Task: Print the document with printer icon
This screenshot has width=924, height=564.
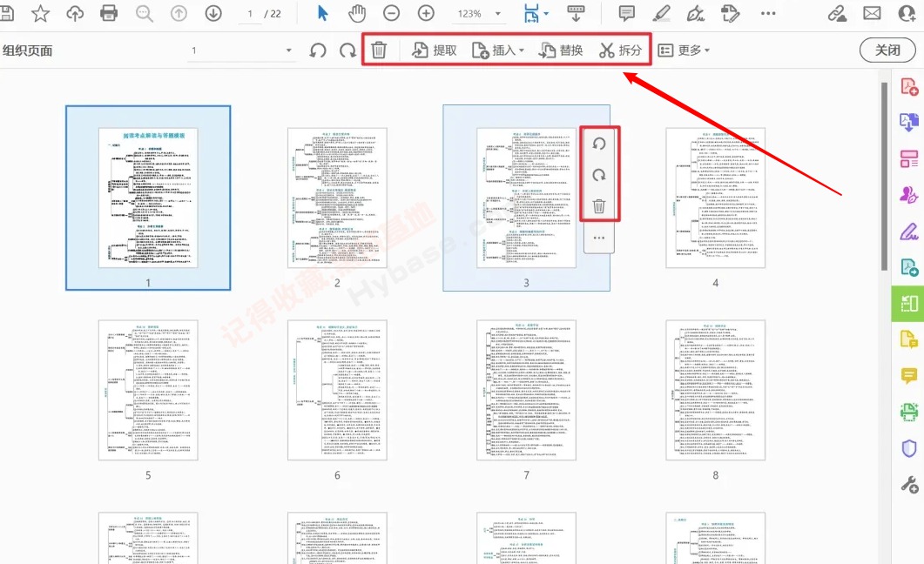Action: pyautogui.click(x=109, y=13)
